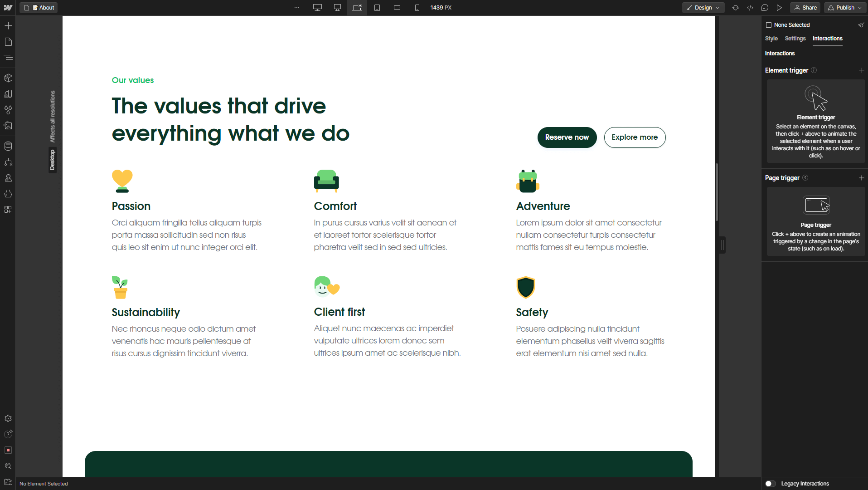This screenshot has width=868, height=490.
Task: Open the Add Elements panel
Action: pos(8,26)
